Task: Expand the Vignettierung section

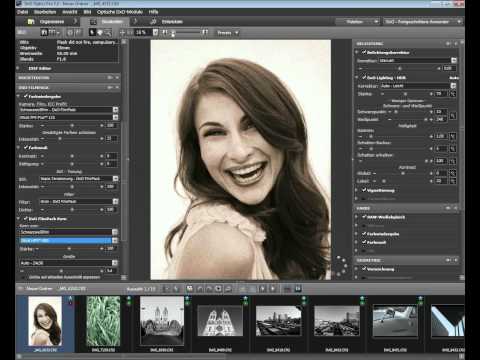Action: [x=357, y=190]
